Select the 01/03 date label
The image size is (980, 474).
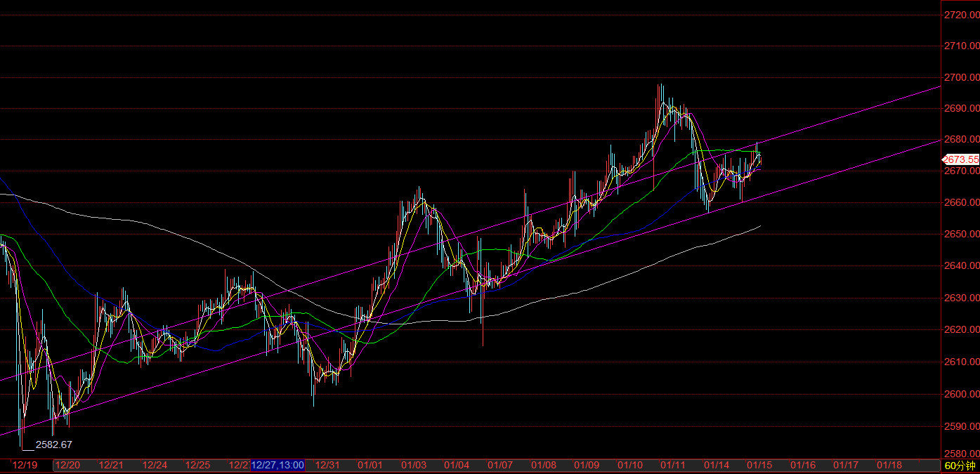point(414,465)
